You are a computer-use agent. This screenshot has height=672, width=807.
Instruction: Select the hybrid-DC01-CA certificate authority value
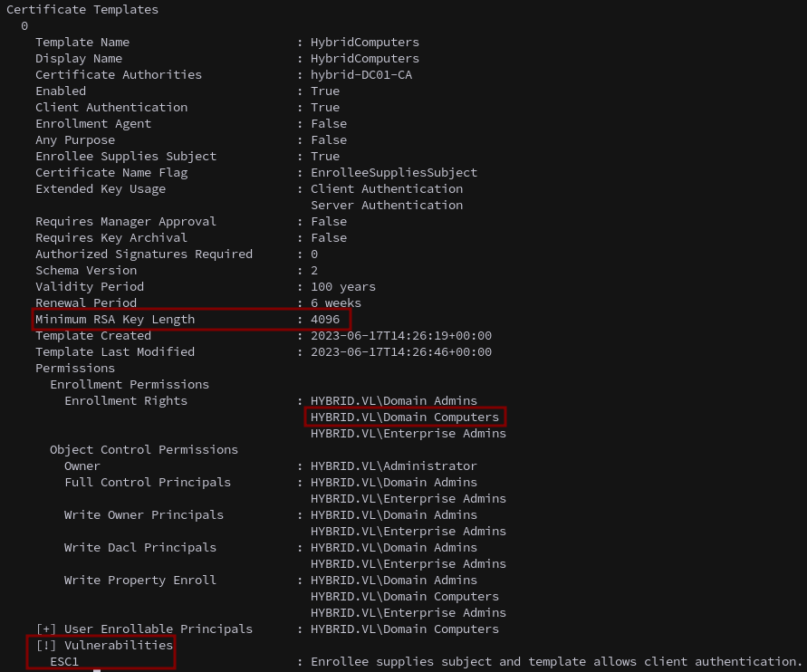360,75
